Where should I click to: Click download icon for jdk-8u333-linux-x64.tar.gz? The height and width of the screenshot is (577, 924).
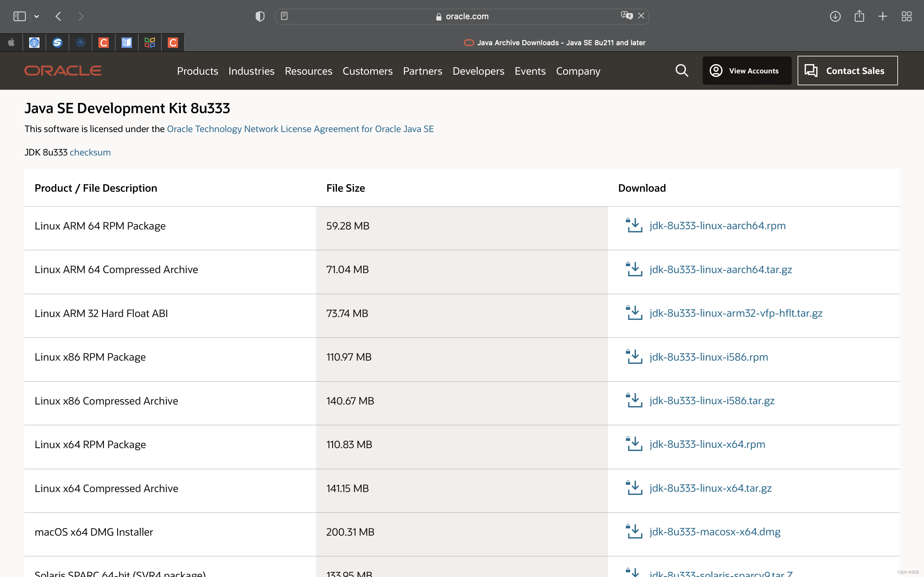point(634,488)
